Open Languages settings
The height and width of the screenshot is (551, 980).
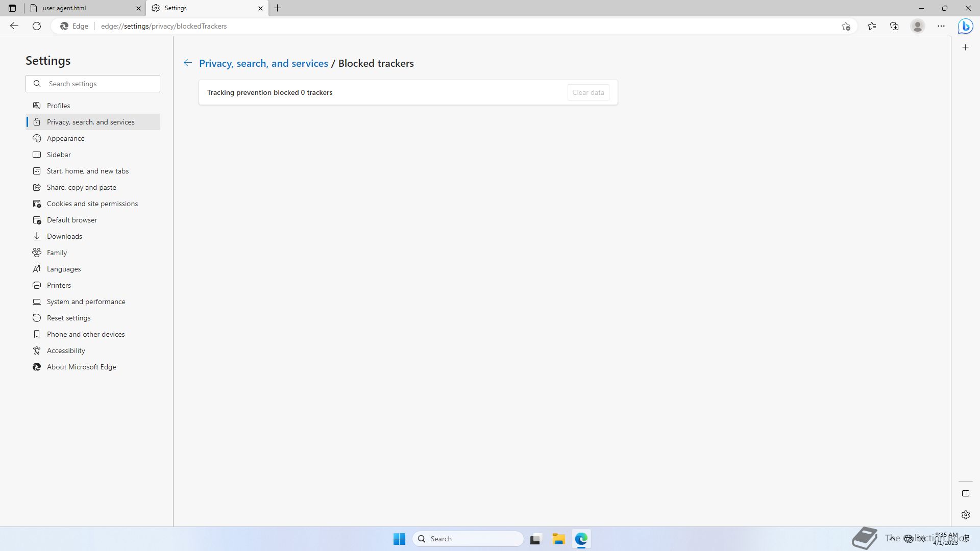point(93,269)
